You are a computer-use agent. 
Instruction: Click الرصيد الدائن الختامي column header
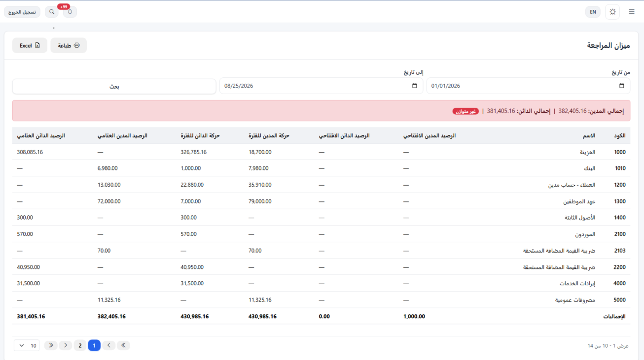tap(41, 135)
